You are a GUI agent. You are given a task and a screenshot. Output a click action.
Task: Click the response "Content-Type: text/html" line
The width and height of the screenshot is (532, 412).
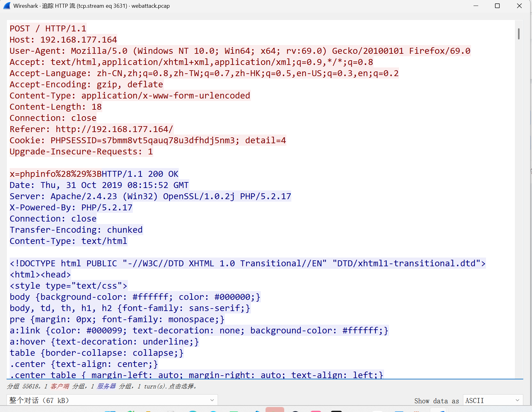pyautogui.click(x=68, y=241)
